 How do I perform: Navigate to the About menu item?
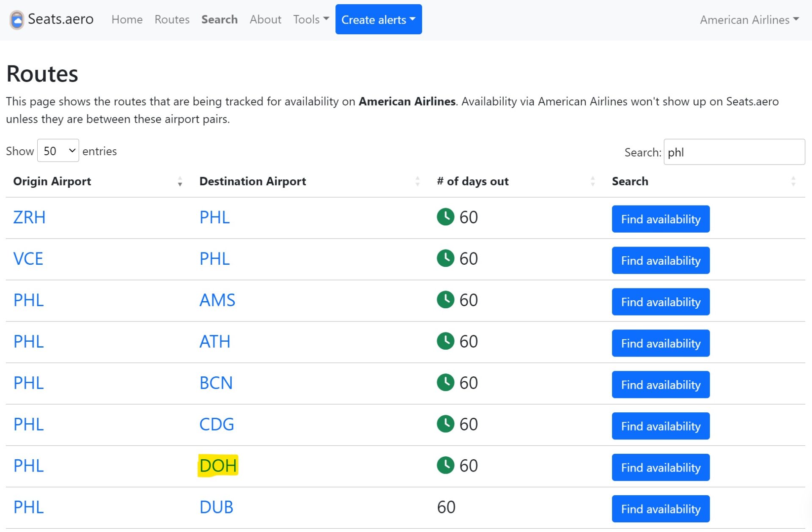pyautogui.click(x=264, y=19)
